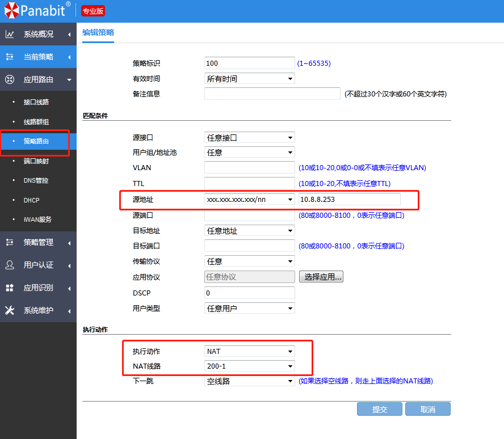Click the system maintenance wrench icon
This screenshot has width=504, height=439.
tap(10, 310)
